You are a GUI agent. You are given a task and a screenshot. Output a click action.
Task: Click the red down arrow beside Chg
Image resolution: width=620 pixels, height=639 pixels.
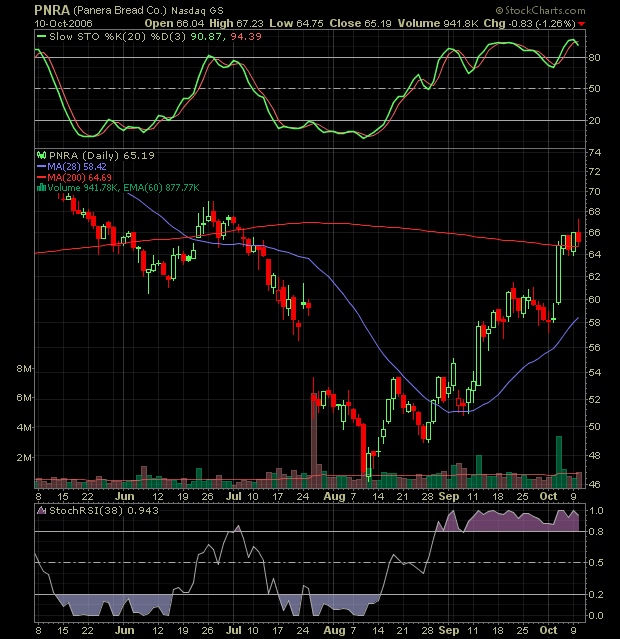pyautogui.click(x=582, y=24)
